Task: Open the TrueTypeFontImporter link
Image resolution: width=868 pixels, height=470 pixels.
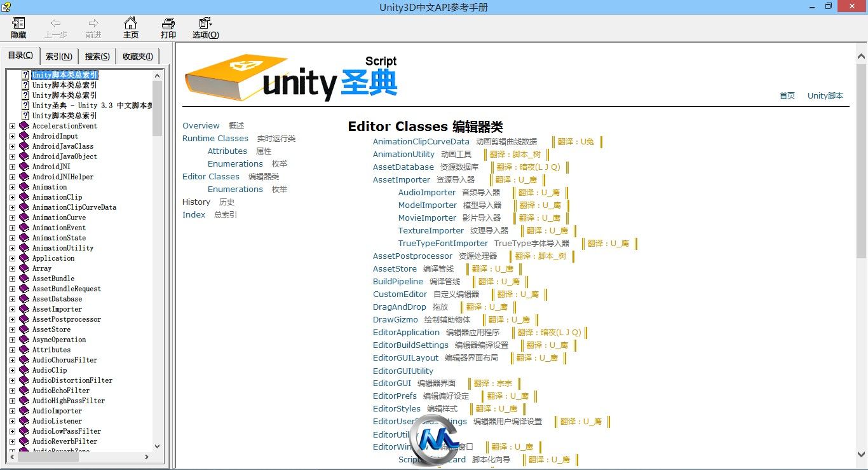Action: [x=444, y=244]
